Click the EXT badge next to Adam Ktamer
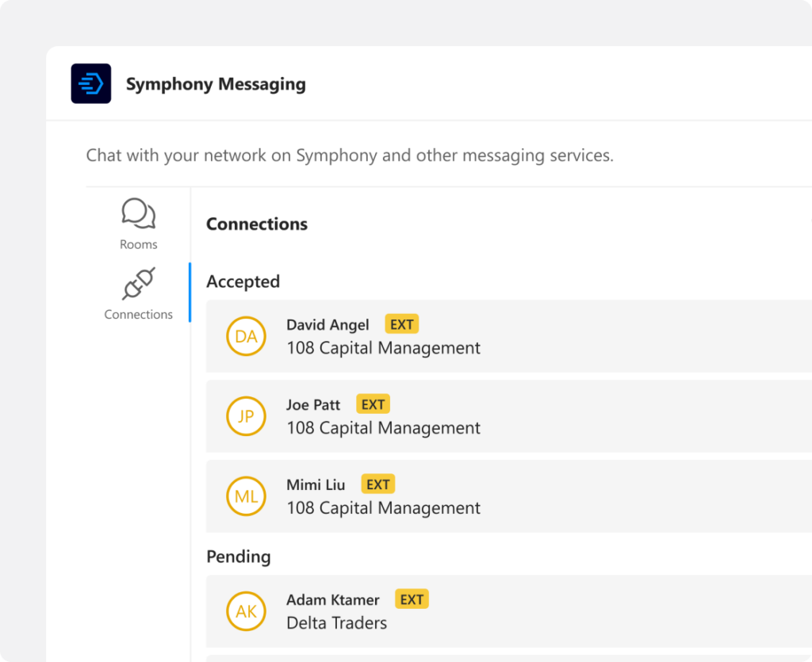812x662 pixels. (412, 599)
